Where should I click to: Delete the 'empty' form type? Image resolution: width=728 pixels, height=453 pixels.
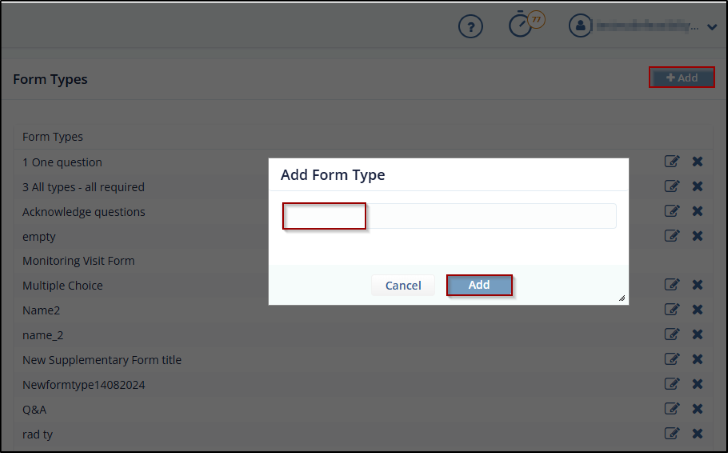click(x=697, y=236)
